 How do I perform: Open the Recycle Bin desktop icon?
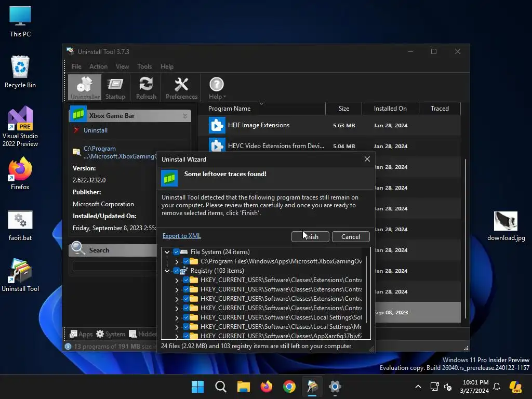pyautogui.click(x=20, y=72)
